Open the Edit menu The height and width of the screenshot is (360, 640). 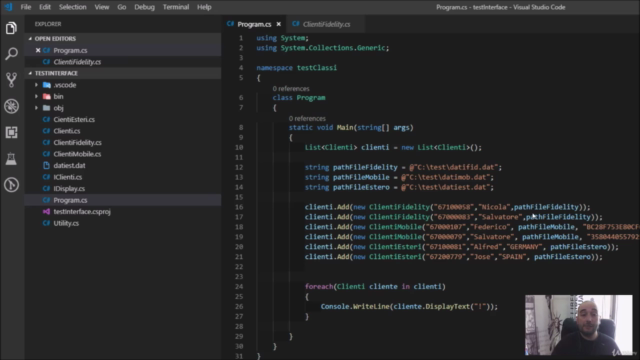[45, 7]
